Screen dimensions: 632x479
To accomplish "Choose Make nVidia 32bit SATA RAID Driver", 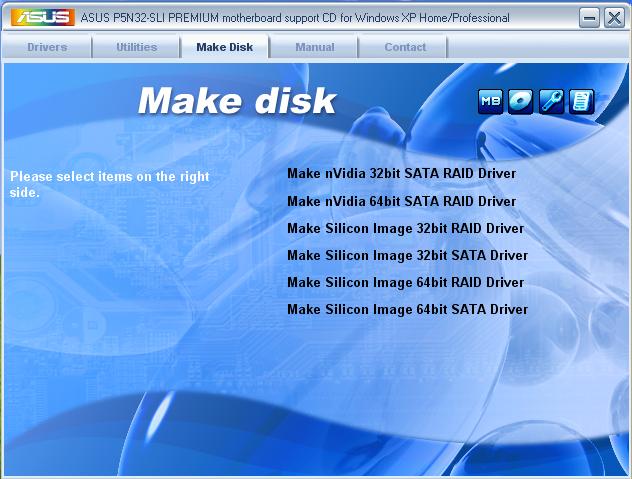I will 401,173.
